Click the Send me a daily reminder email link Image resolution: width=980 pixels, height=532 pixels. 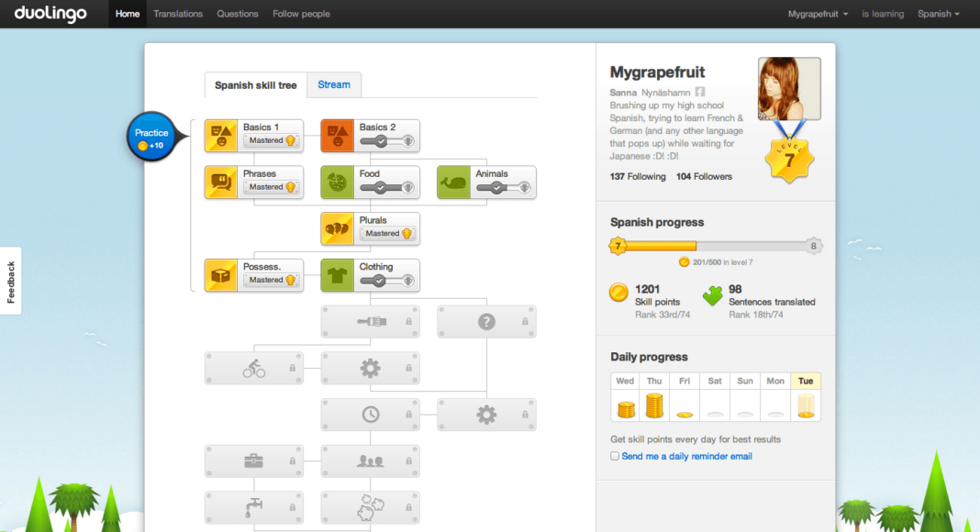pyautogui.click(x=687, y=457)
